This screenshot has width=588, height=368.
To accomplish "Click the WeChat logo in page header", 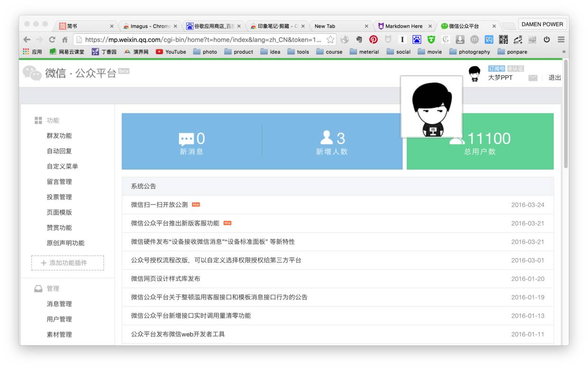I will (32, 73).
